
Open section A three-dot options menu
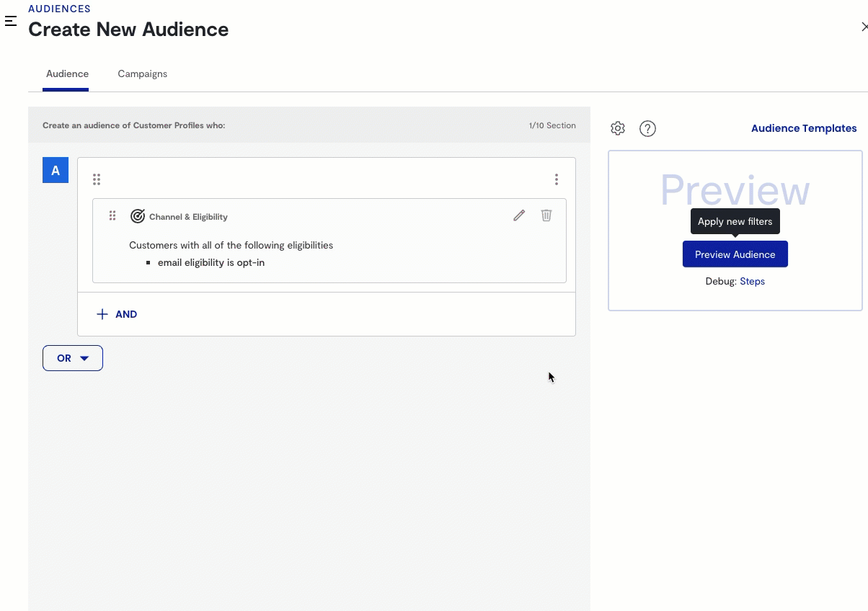click(x=556, y=179)
